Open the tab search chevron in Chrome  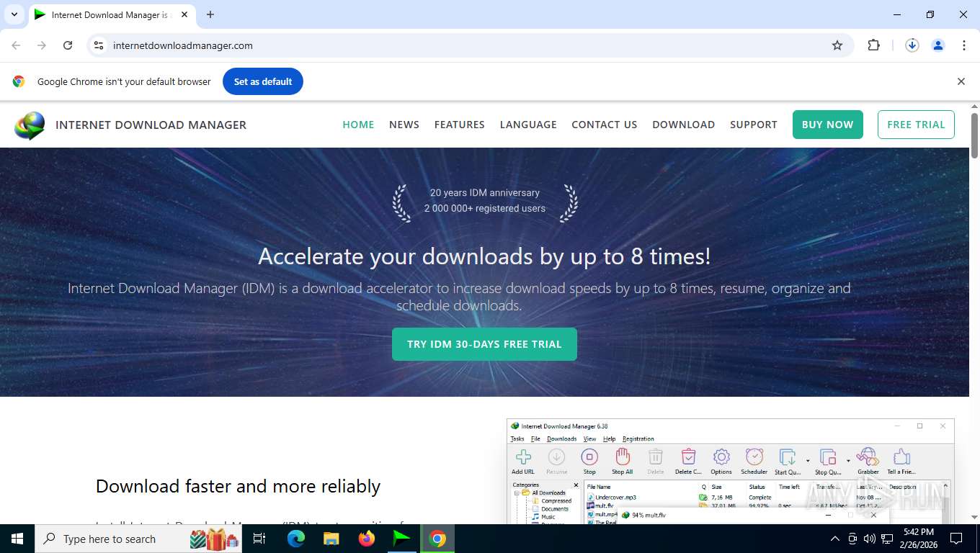(x=14, y=14)
